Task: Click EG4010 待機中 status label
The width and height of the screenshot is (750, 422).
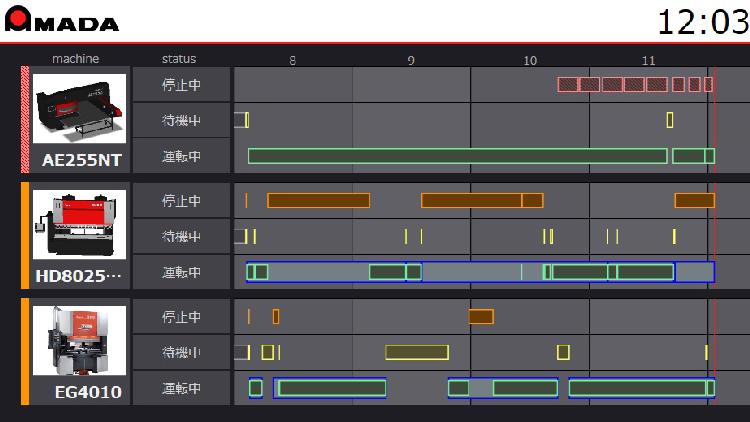Action: point(181,352)
